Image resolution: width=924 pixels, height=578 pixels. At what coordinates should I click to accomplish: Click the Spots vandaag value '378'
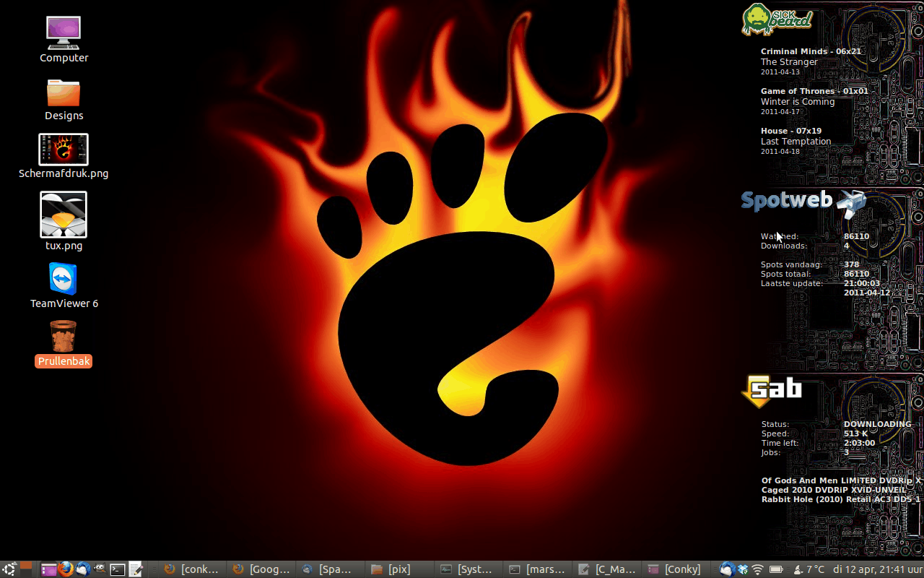point(852,264)
